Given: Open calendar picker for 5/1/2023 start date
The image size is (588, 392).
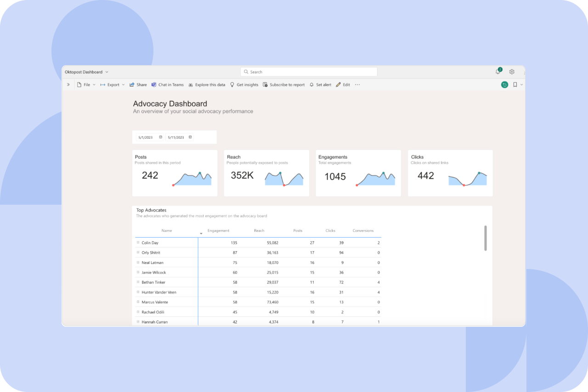Looking at the screenshot, I should click(160, 137).
